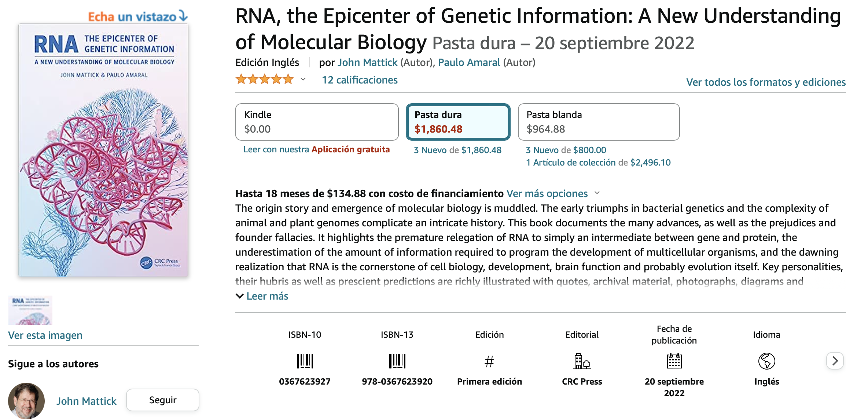Click the large RNA book cover image
This screenshot has height=419, width=868.
[103, 150]
